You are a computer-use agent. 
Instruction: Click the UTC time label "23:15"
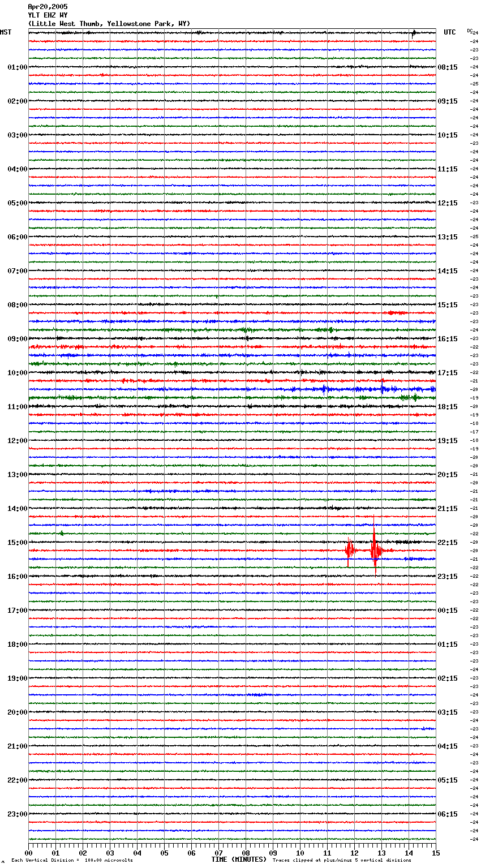(448, 577)
